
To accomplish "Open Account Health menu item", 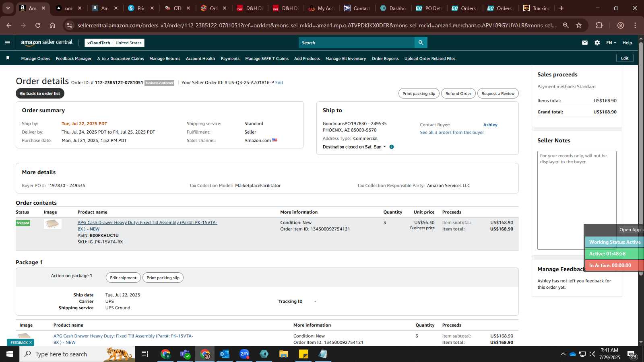I will (200, 59).
